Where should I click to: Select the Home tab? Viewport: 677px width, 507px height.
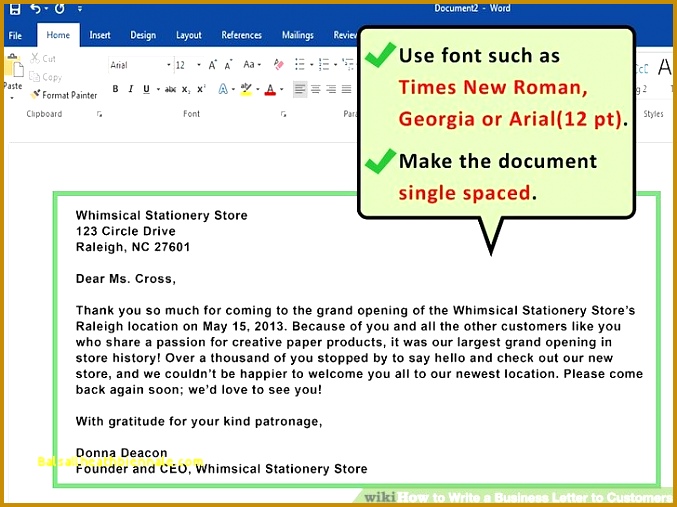pos(58,35)
